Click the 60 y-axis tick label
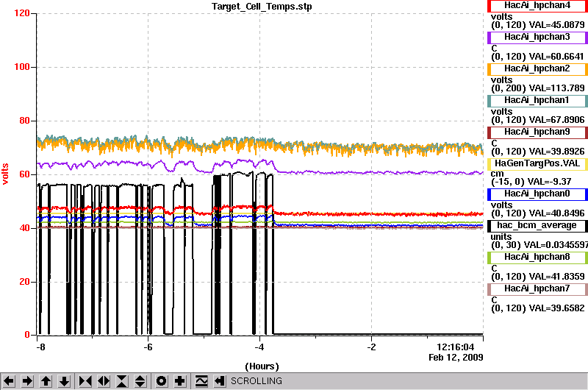 24,174
